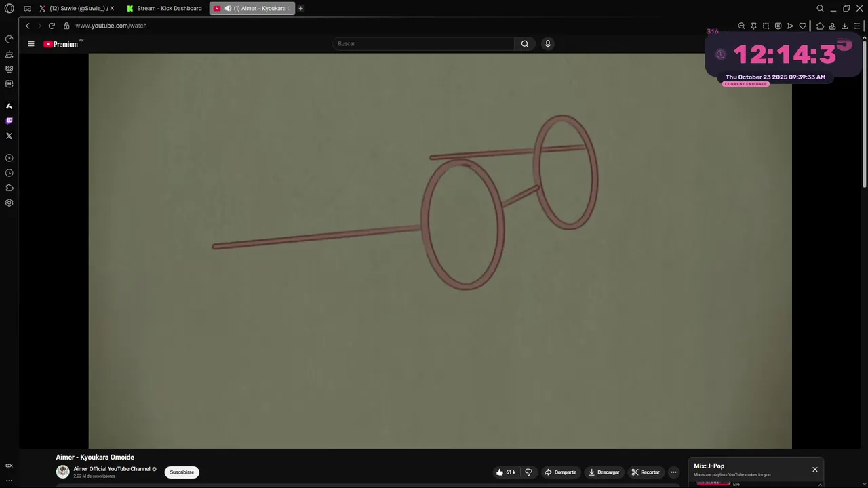Open the Twitch sidebar panel
This screenshot has height=488, width=868.
(9, 121)
